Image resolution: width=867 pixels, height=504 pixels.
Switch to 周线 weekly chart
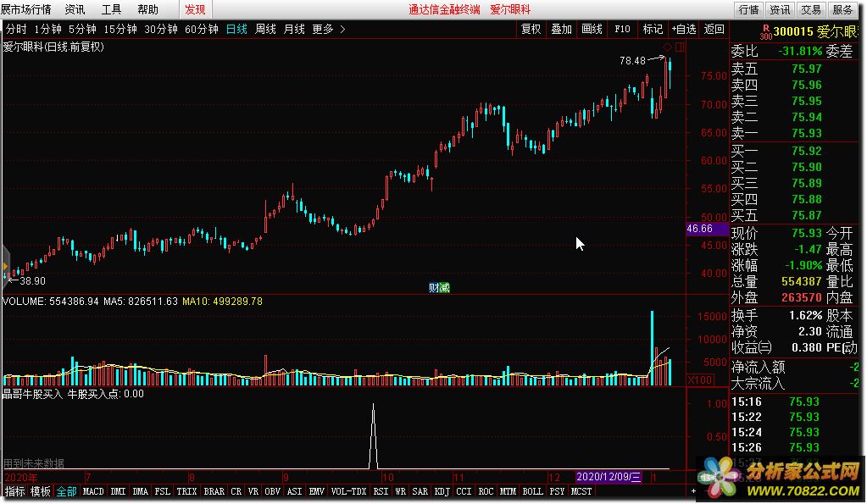coord(265,30)
